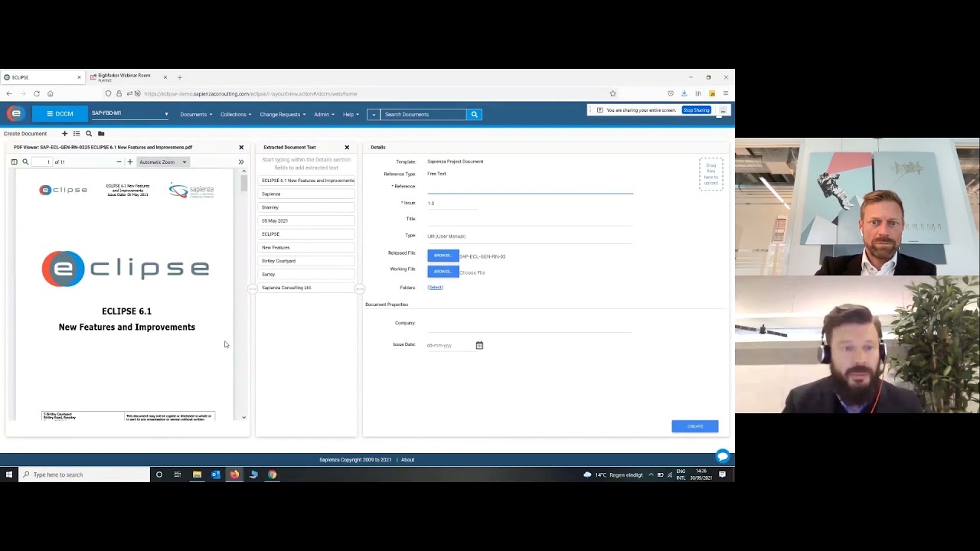Click the Folders (Select) link

tap(435, 288)
